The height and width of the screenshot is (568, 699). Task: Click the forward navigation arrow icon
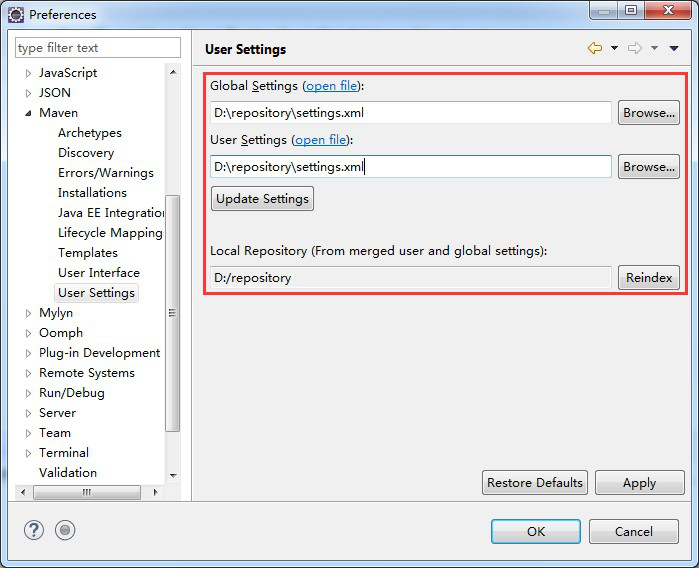pos(634,48)
